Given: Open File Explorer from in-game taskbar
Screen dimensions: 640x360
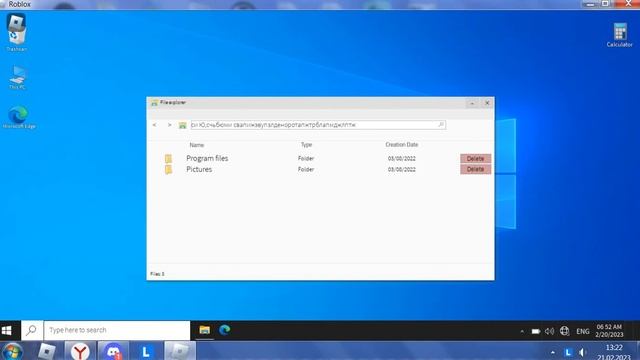Looking at the screenshot, I should click(204, 330).
